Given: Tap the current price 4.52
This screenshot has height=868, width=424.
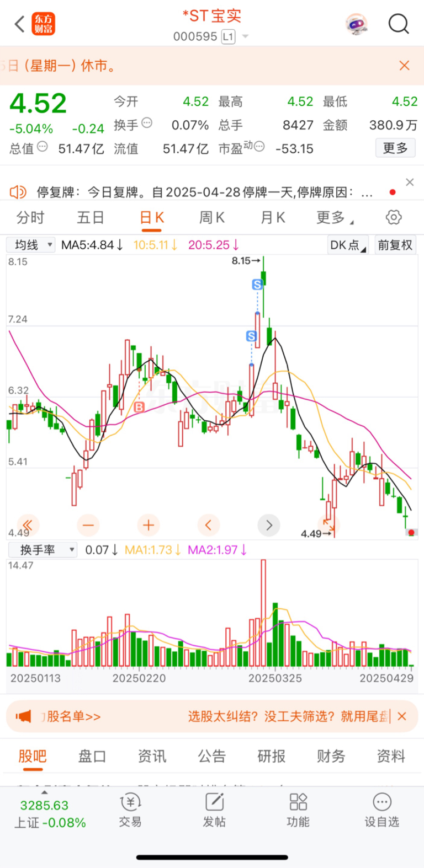Looking at the screenshot, I should coord(38,104).
